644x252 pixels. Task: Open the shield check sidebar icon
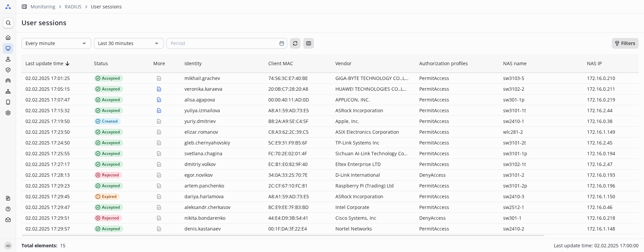point(8,70)
